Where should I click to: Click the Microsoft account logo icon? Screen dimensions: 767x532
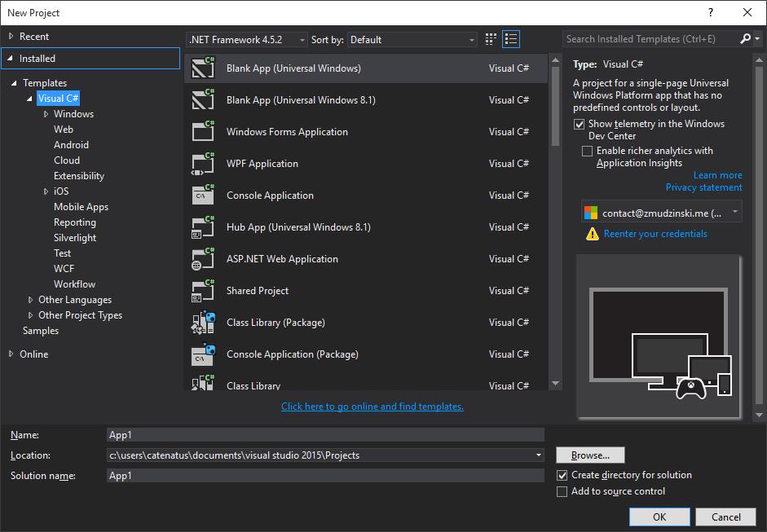pyautogui.click(x=591, y=213)
